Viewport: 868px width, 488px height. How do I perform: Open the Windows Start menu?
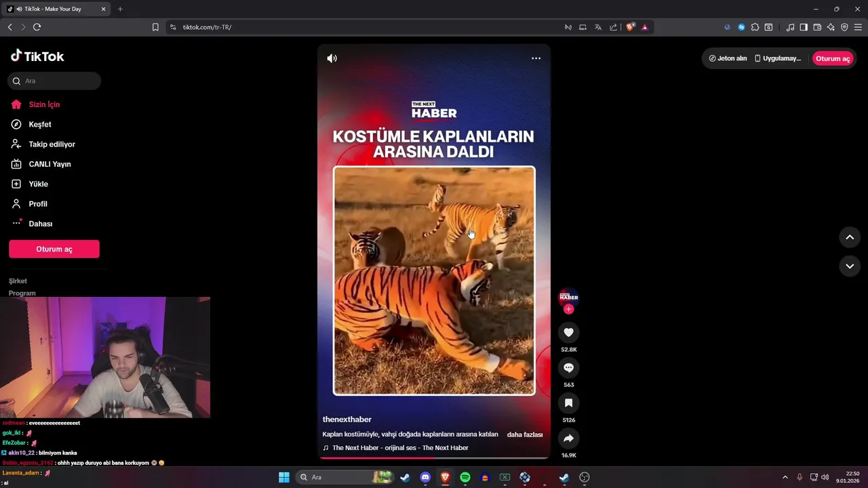284,477
